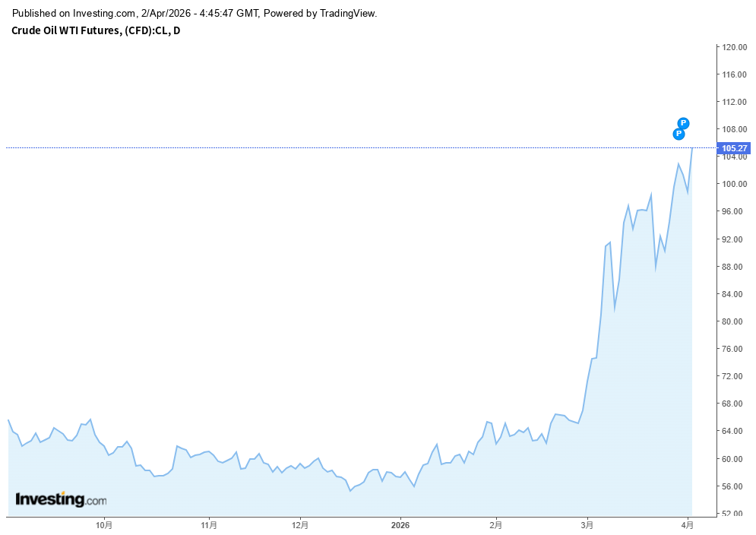
Task: Click the lower blue P marker
Action: [x=679, y=134]
